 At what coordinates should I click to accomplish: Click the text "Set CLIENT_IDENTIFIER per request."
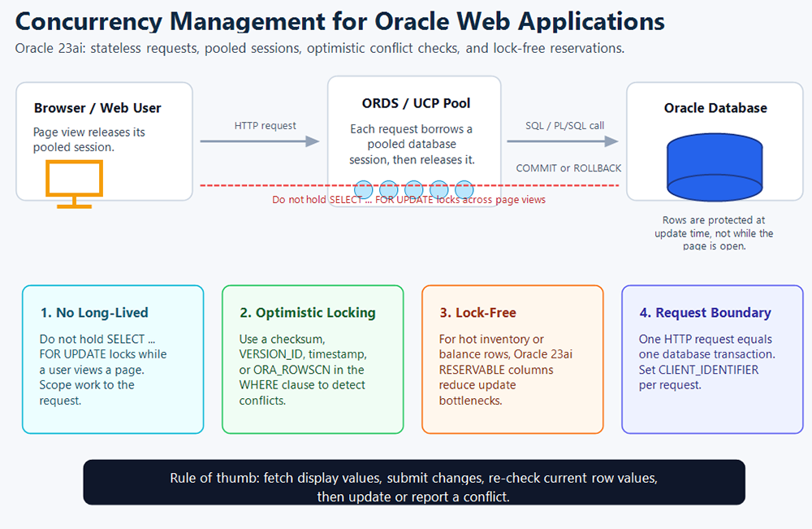(698, 377)
